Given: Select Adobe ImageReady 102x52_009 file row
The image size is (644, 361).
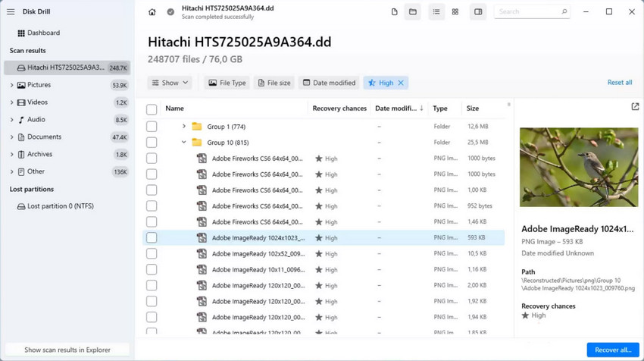Looking at the screenshot, I should tap(324, 254).
